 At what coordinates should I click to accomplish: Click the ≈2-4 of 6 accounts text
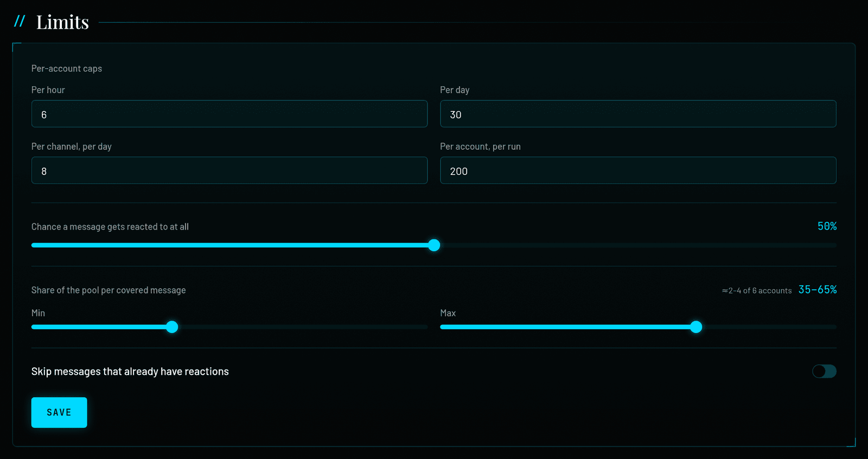757,291
